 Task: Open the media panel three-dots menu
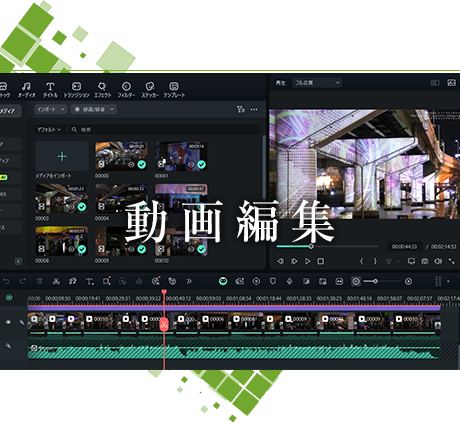coord(254,109)
